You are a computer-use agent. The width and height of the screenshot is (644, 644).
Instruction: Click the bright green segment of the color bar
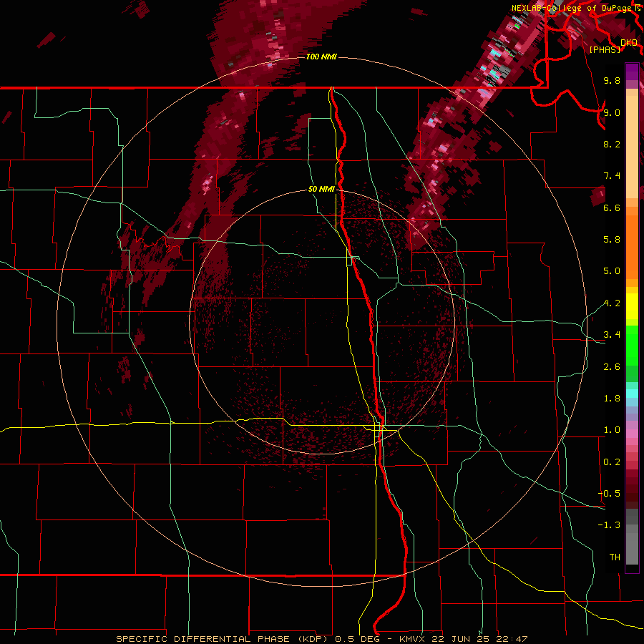pyautogui.click(x=632, y=346)
